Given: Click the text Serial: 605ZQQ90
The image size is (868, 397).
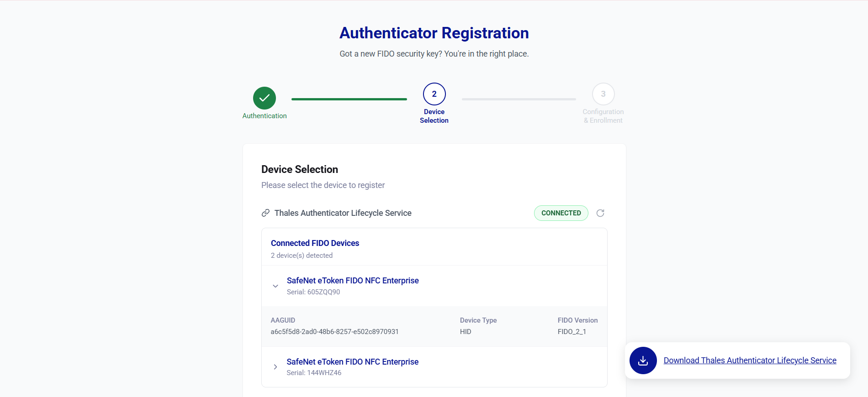Looking at the screenshot, I should (x=313, y=292).
